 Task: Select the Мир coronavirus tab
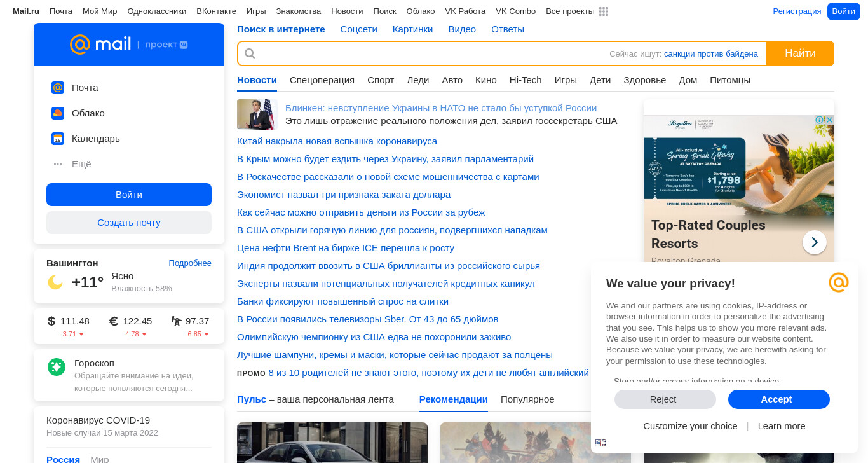(100, 459)
